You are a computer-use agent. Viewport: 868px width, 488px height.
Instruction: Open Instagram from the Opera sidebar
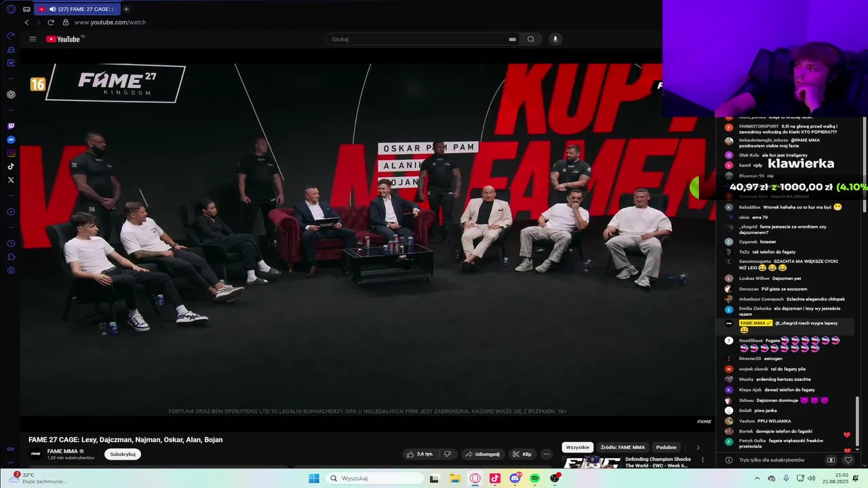click(x=11, y=153)
